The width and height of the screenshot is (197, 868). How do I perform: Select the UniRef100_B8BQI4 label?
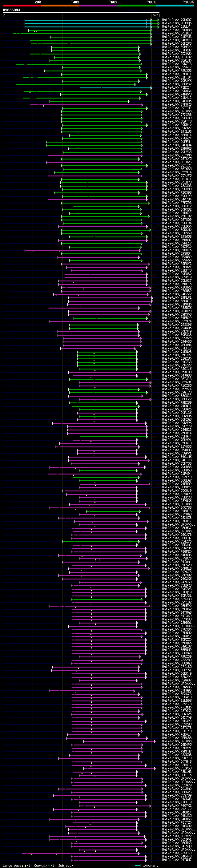click(x=177, y=135)
